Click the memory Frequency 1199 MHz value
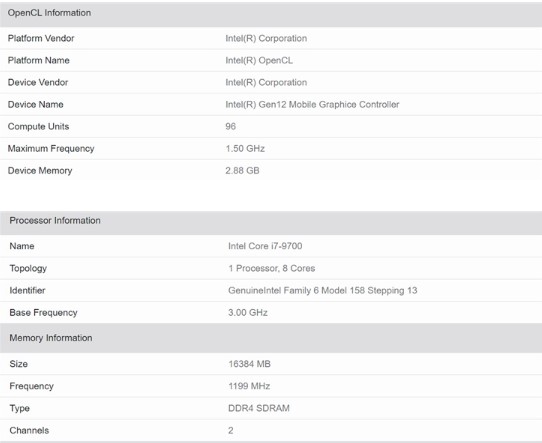Image resolution: width=542 pixels, height=443 pixels. pyautogui.click(x=249, y=386)
